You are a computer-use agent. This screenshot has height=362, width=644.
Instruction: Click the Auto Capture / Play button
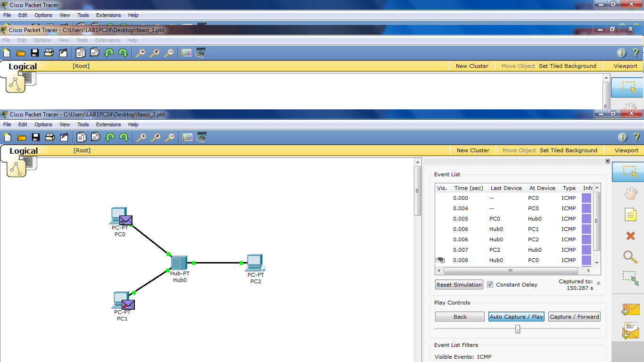tap(516, 317)
